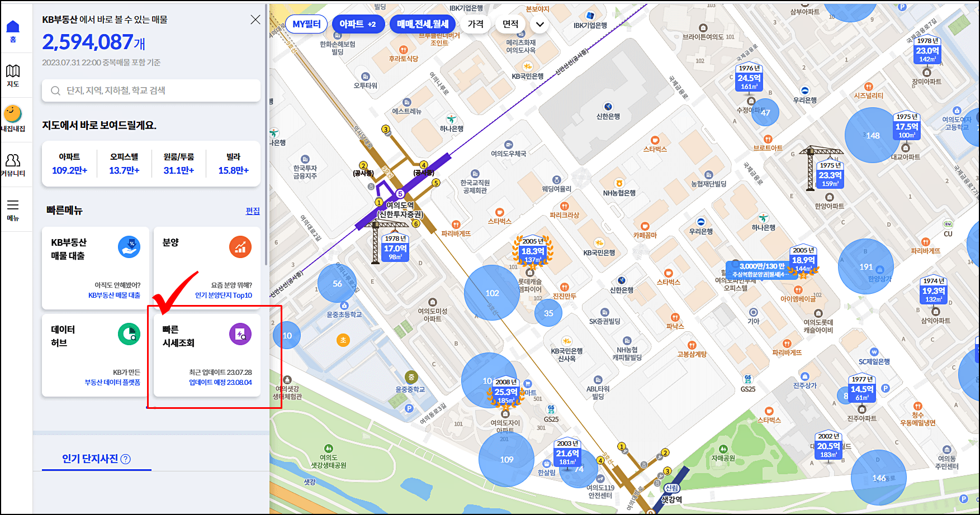Open the 면적 filter

(x=510, y=24)
